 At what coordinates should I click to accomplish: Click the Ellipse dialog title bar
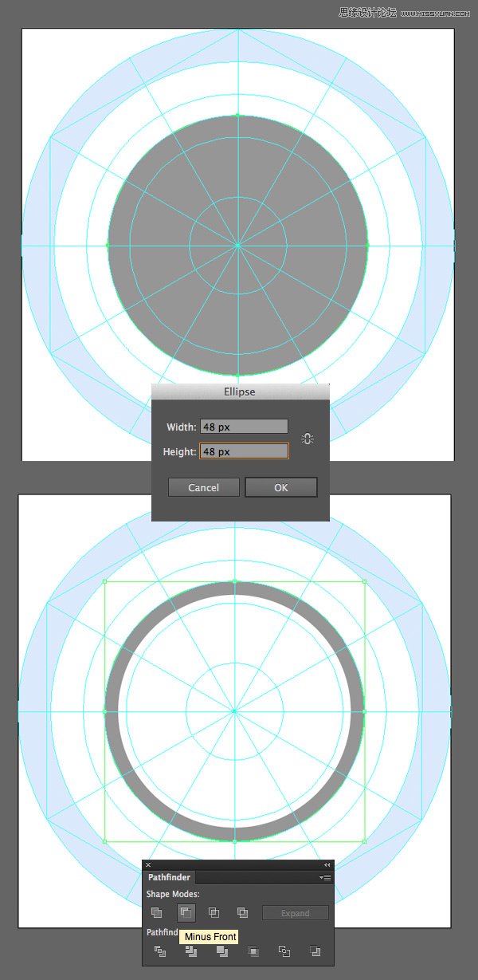240,392
